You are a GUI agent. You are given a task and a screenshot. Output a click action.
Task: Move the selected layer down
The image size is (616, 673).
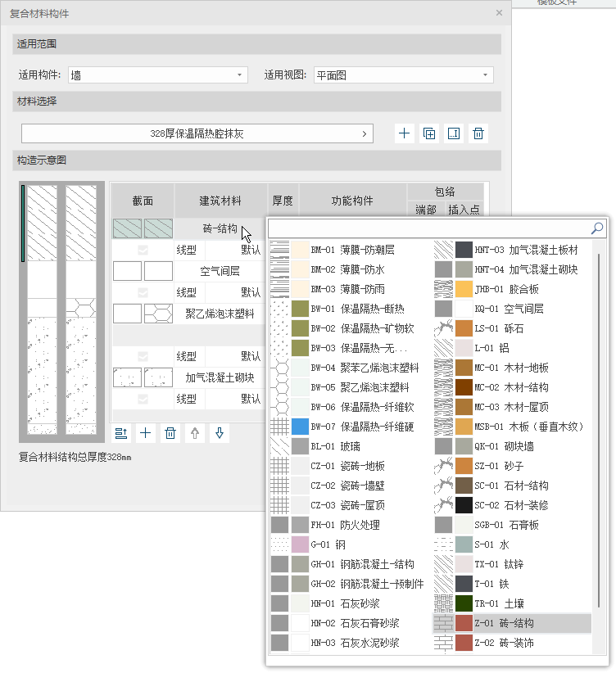(219, 433)
